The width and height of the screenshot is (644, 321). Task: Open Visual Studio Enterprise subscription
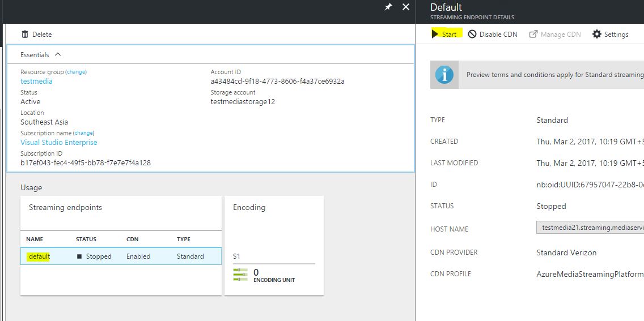click(x=59, y=142)
